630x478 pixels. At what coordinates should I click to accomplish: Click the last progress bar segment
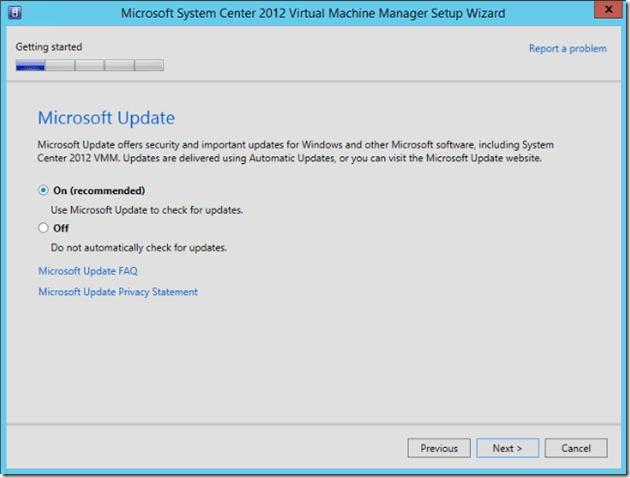(x=149, y=66)
